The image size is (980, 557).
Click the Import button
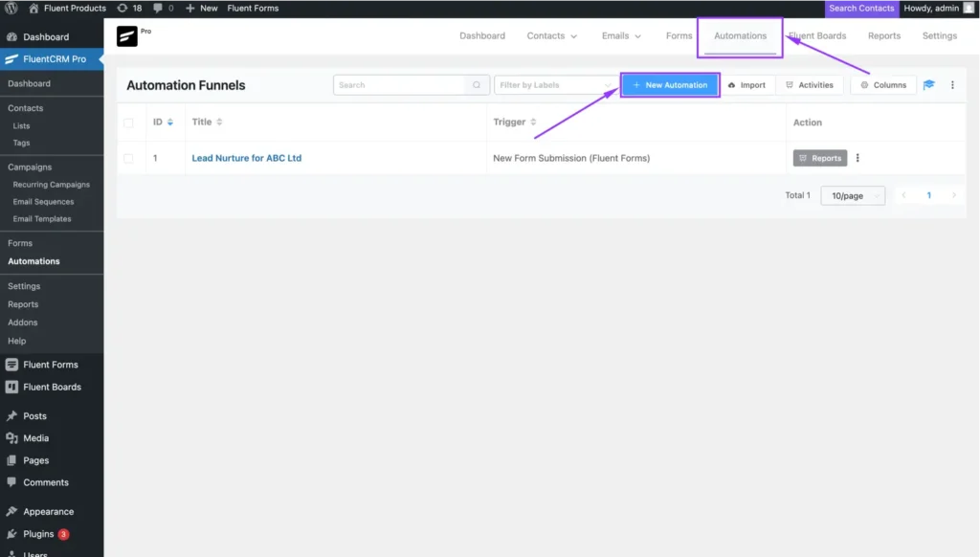coord(746,85)
